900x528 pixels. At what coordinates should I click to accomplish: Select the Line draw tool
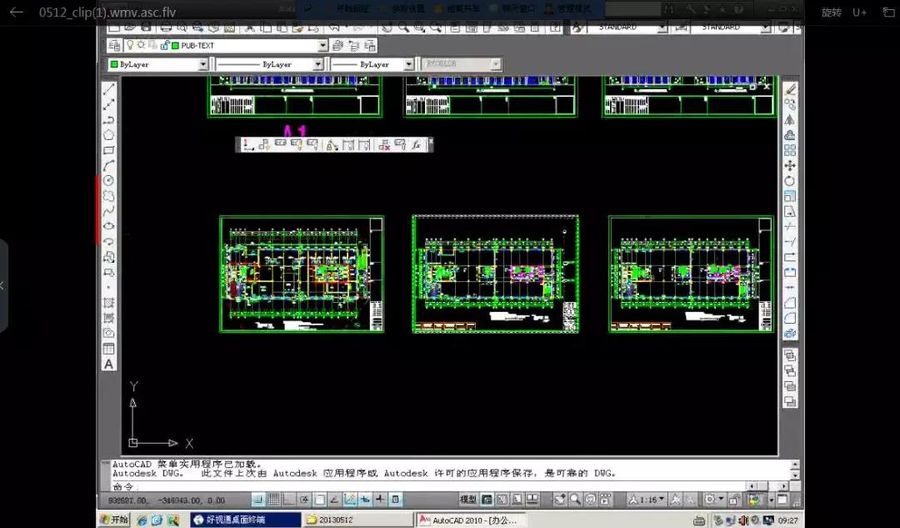(108, 89)
